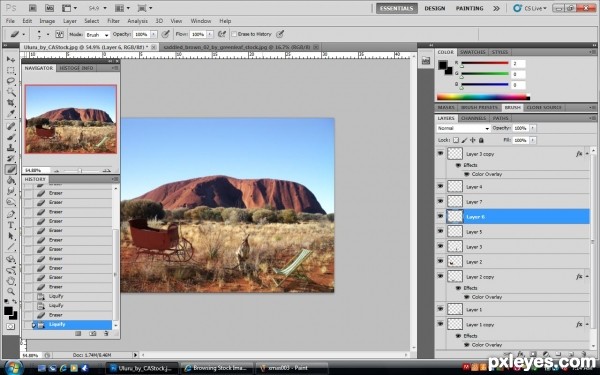Viewport: 600px width, 375px height.
Task: Open the Opacity slider arrow in options bar
Action: pos(154,34)
